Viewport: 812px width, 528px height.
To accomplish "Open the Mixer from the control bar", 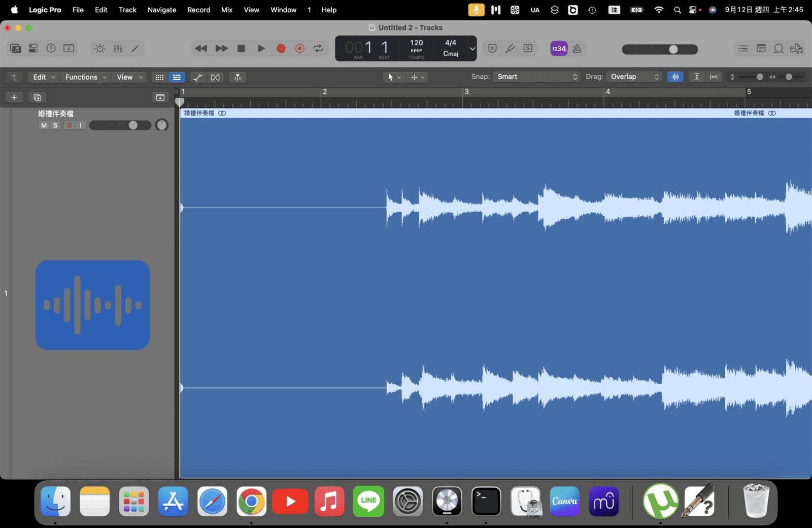I will tap(118, 48).
